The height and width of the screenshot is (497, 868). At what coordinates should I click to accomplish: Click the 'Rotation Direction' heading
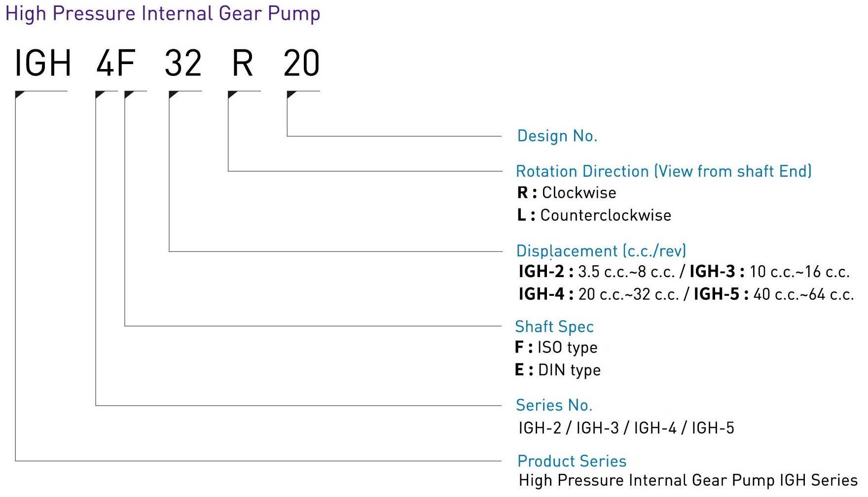coord(663,171)
